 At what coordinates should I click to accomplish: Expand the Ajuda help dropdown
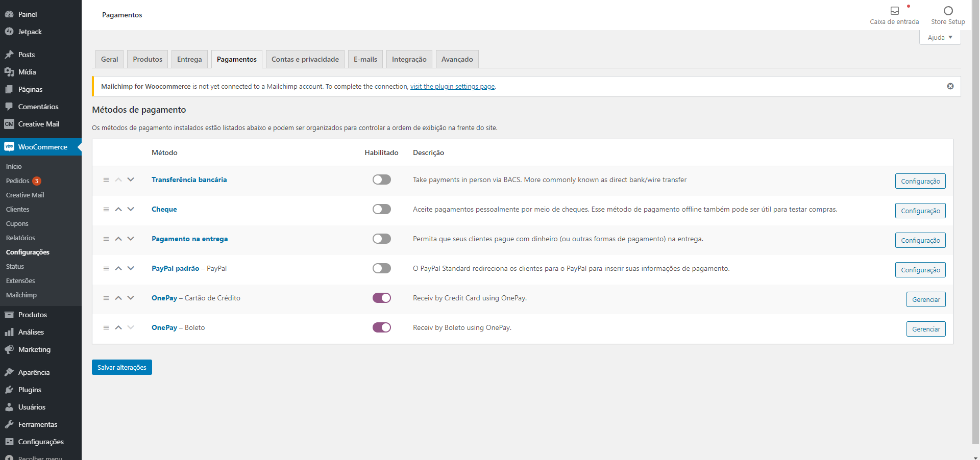(940, 37)
